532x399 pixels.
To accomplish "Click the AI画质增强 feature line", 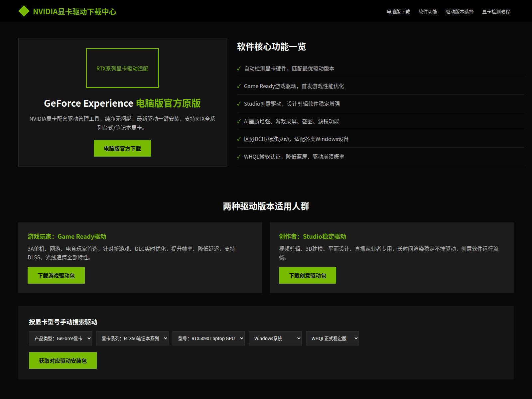I will [x=380, y=121].
